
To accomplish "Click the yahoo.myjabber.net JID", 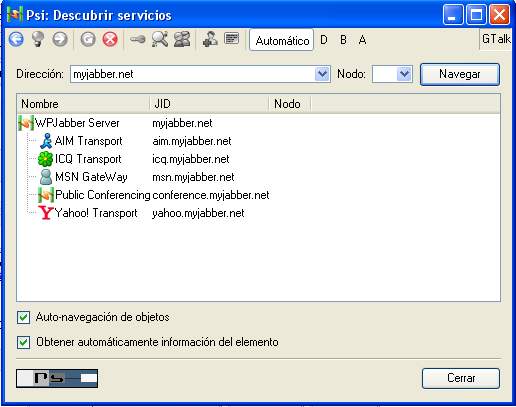I will point(198,213).
